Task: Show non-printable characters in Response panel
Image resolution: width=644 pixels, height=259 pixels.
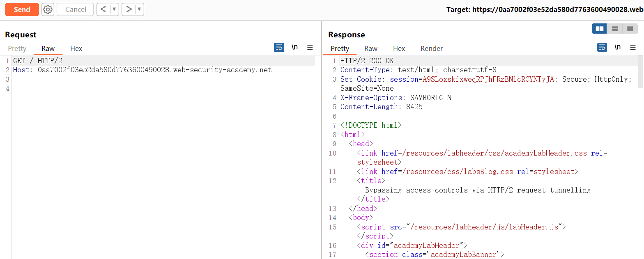Action: pos(617,48)
